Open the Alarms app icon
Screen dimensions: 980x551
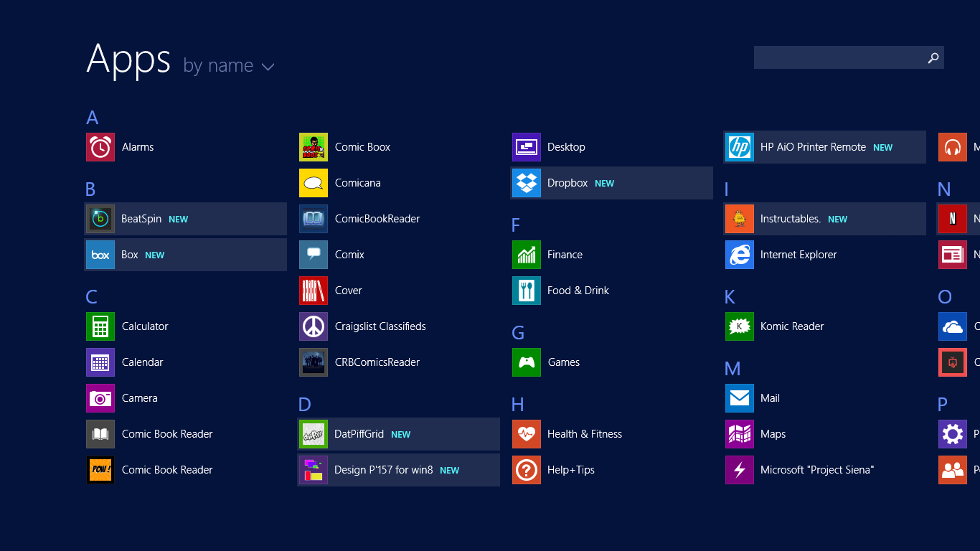[100, 147]
